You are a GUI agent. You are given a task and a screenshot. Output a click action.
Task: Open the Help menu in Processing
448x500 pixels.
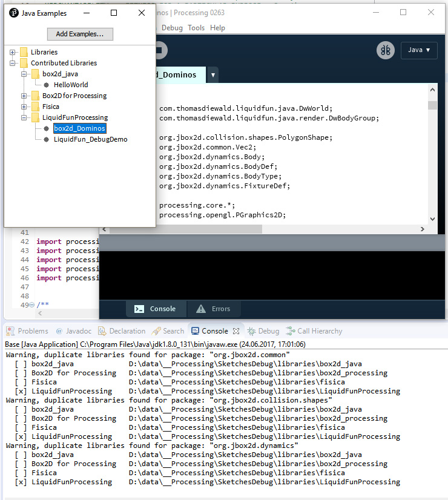(x=217, y=28)
